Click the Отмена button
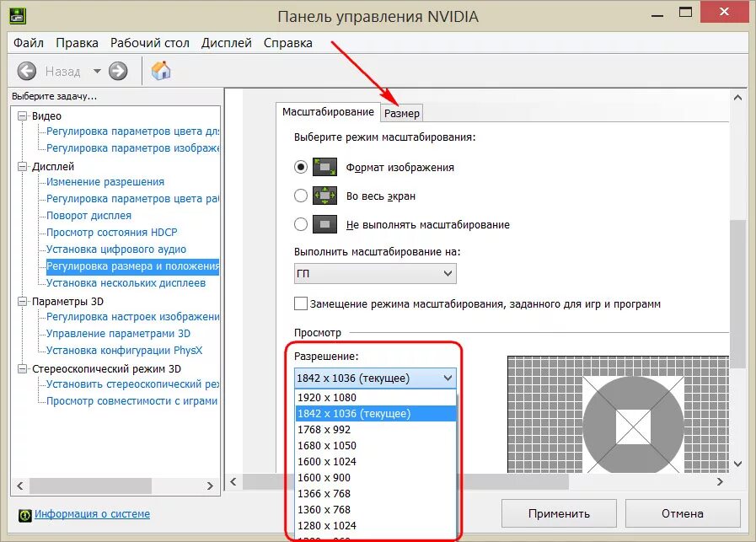The height and width of the screenshot is (542, 756). pyautogui.click(x=682, y=513)
